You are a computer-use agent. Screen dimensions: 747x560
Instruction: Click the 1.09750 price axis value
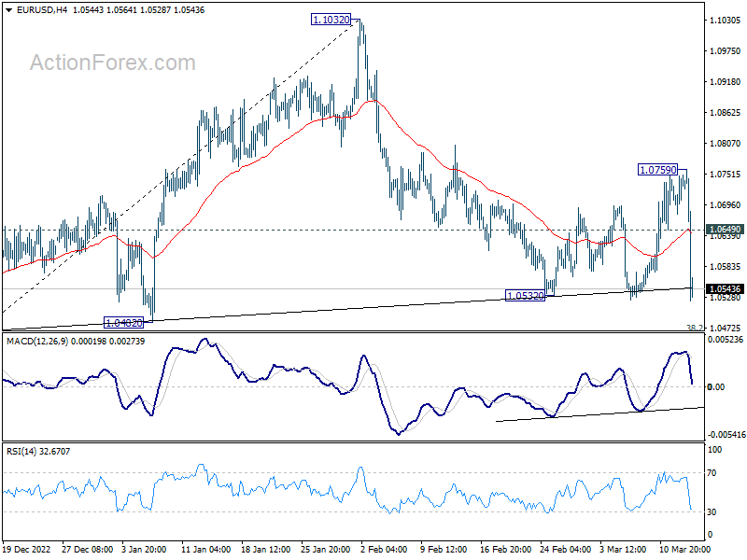[726, 51]
